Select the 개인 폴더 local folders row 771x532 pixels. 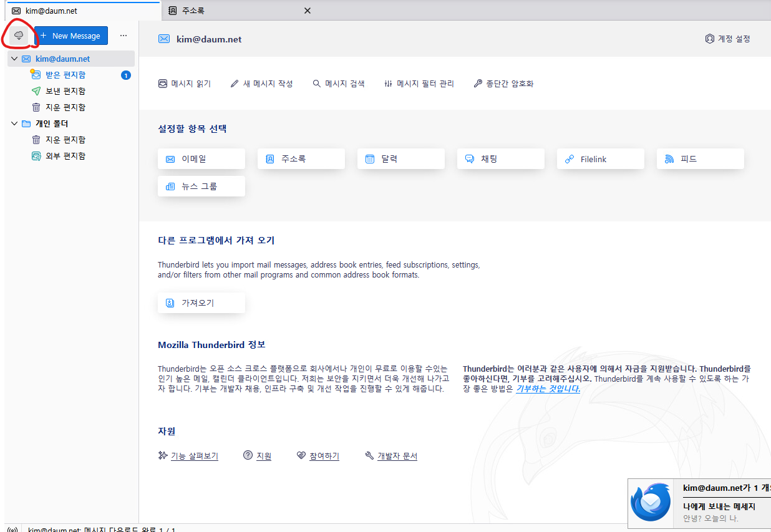click(71, 123)
